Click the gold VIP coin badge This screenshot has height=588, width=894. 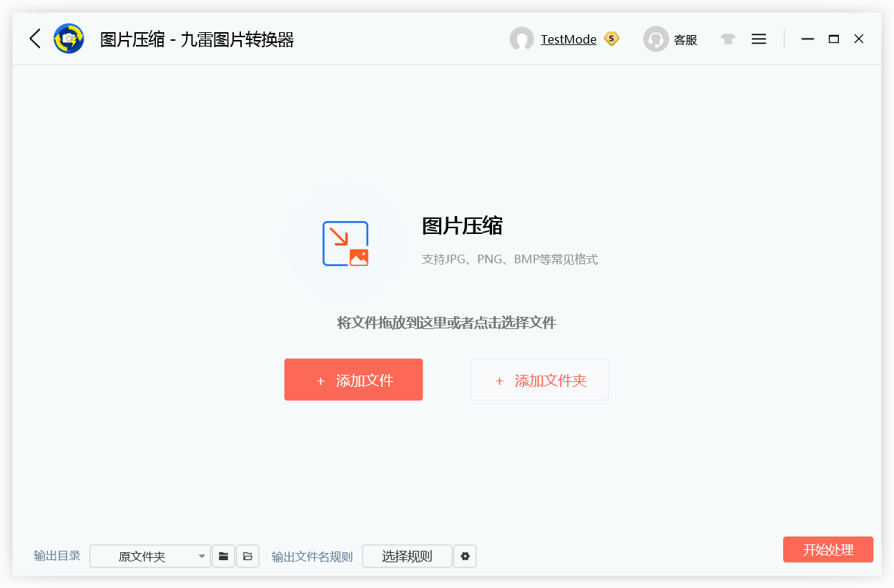611,39
